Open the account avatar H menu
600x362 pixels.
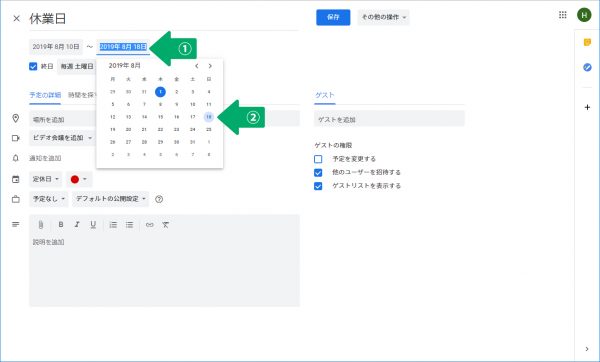point(584,15)
